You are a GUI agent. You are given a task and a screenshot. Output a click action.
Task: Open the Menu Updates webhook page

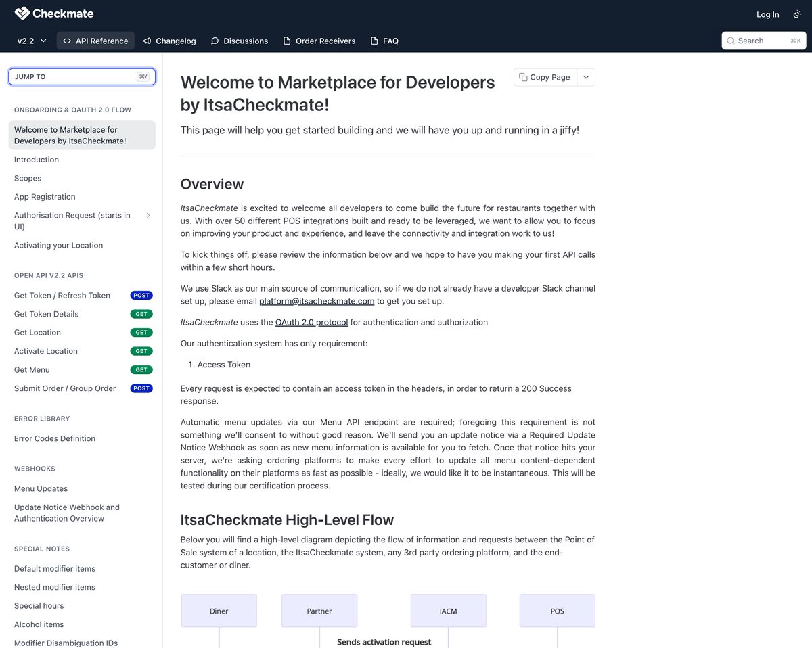[41, 488]
